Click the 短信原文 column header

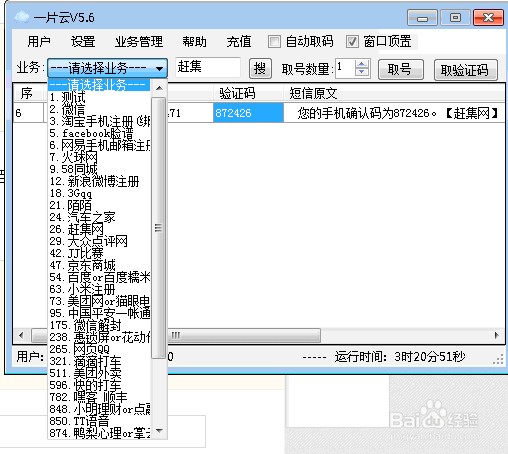[394, 93]
